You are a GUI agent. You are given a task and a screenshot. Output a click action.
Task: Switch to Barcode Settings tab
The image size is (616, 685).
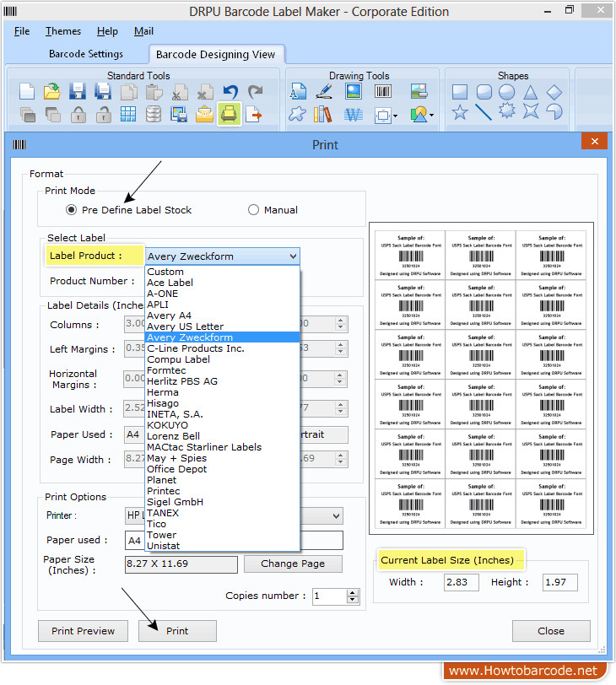[86, 54]
